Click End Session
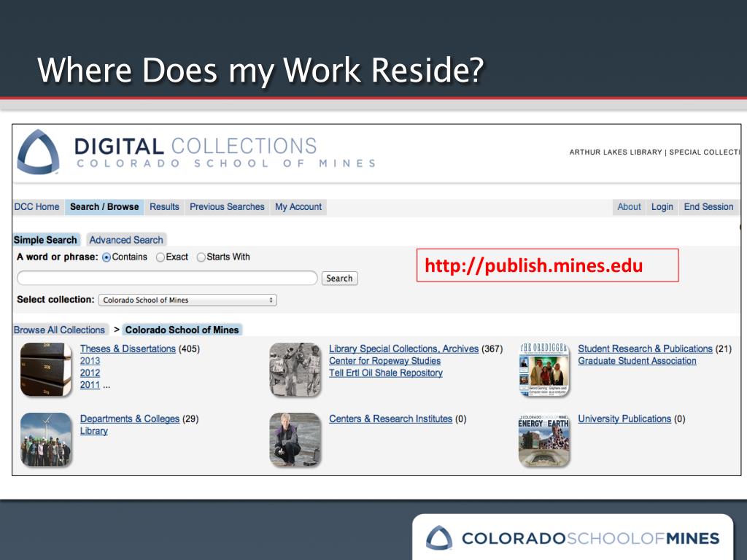747x560 pixels. 708,206
